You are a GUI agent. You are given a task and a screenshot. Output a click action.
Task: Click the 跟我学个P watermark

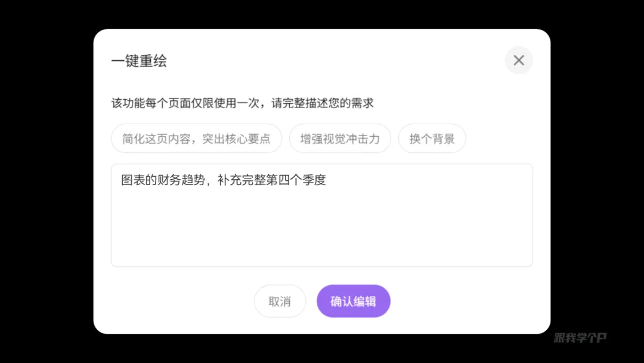pyautogui.click(x=580, y=338)
